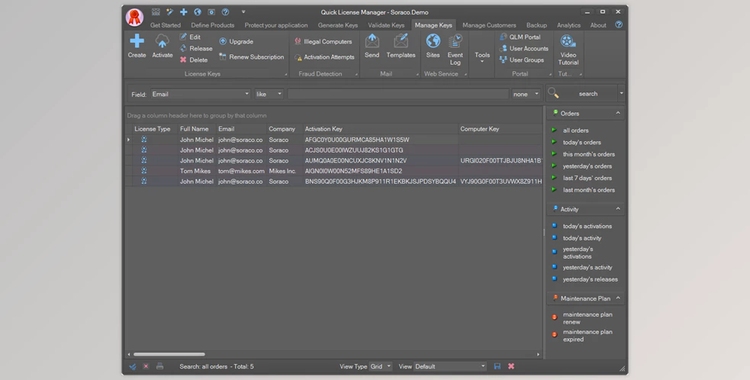Switch to the Manage Customers tab

click(x=489, y=25)
